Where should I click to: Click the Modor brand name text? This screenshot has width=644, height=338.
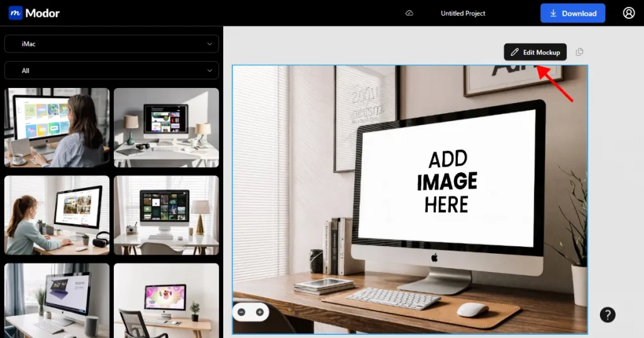click(x=42, y=13)
